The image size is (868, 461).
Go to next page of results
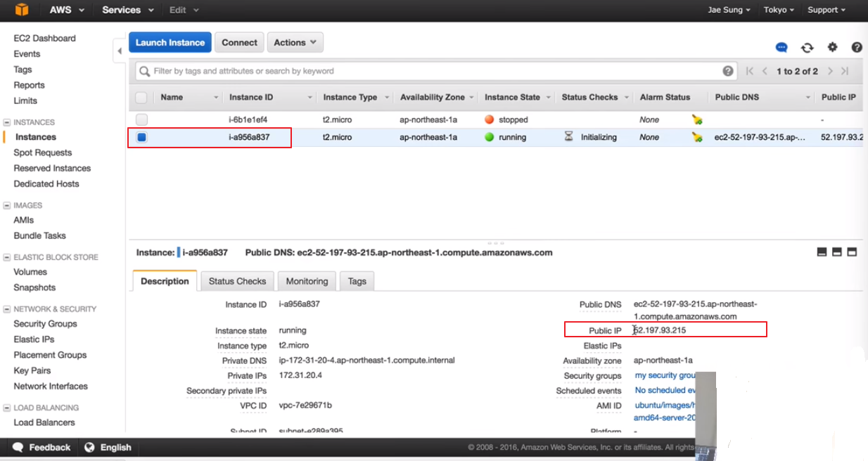pyautogui.click(x=830, y=71)
